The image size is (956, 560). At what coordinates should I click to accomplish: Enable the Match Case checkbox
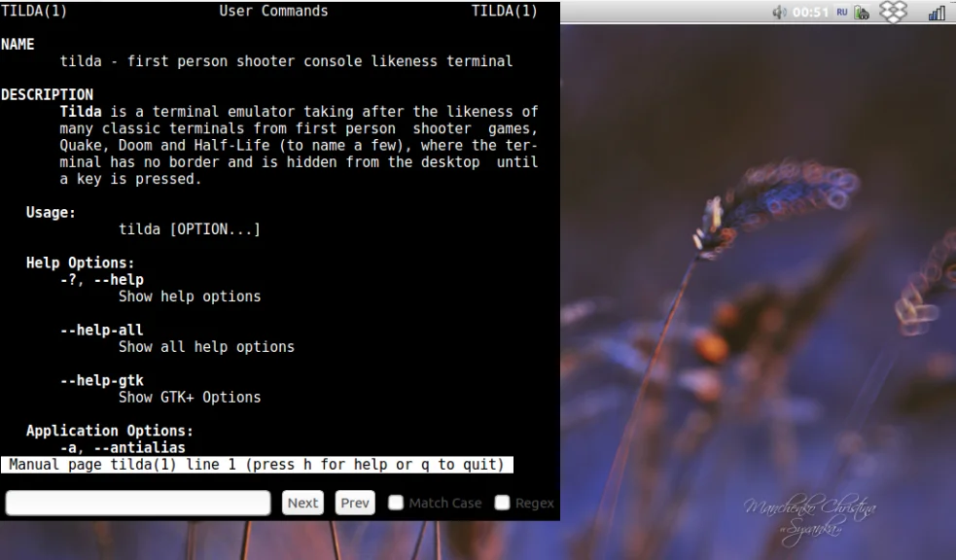click(396, 503)
